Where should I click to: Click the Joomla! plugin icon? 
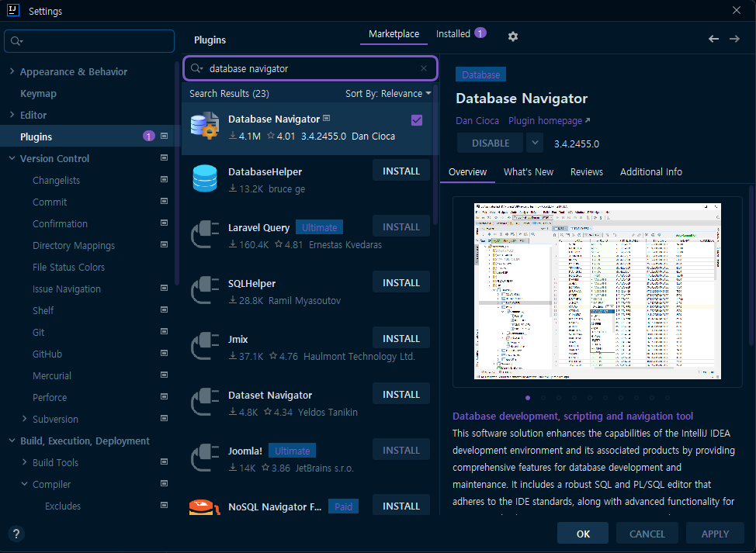[205, 458]
